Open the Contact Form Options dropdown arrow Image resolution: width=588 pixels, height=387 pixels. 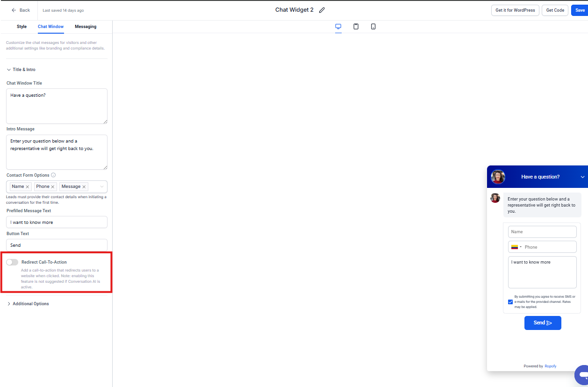point(102,187)
